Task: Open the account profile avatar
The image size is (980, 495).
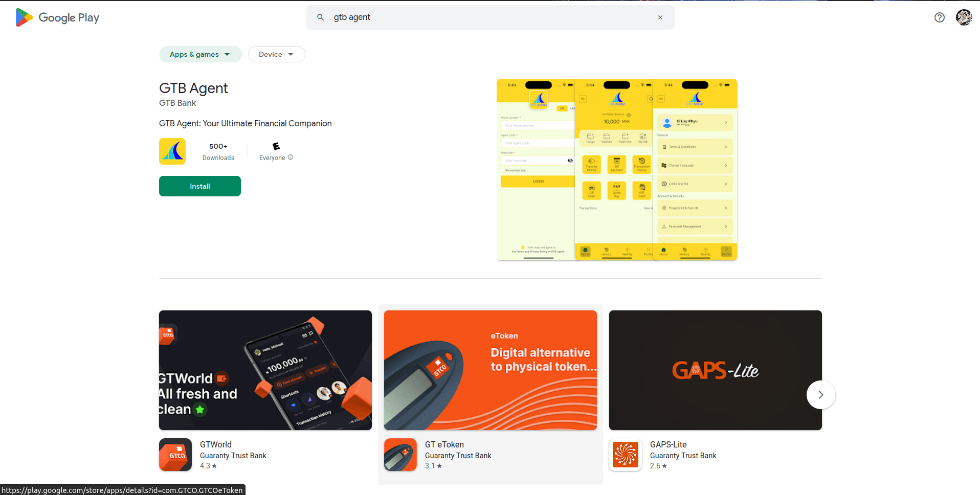Action: [x=964, y=17]
